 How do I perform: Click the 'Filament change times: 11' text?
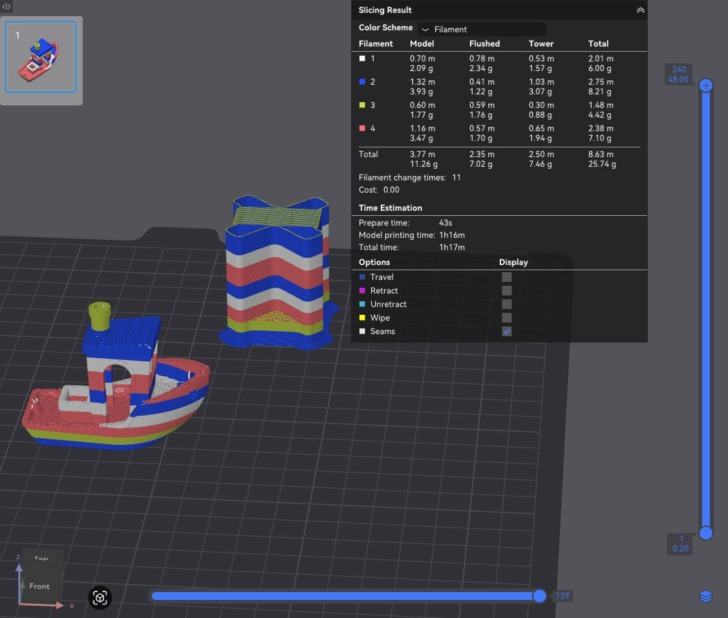[410, 177]
